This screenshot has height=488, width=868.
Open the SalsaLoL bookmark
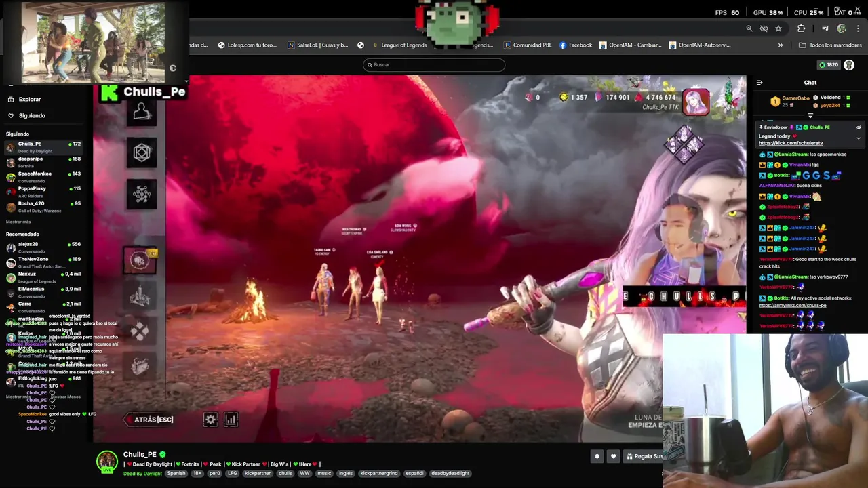pyautogui.click(x=318, y=45)
